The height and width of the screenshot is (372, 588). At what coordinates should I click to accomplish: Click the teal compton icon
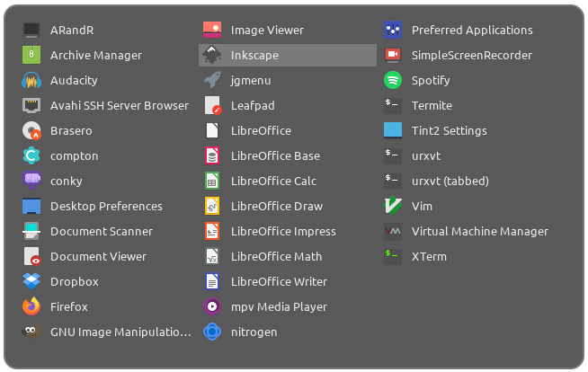[x=31, y=155]
